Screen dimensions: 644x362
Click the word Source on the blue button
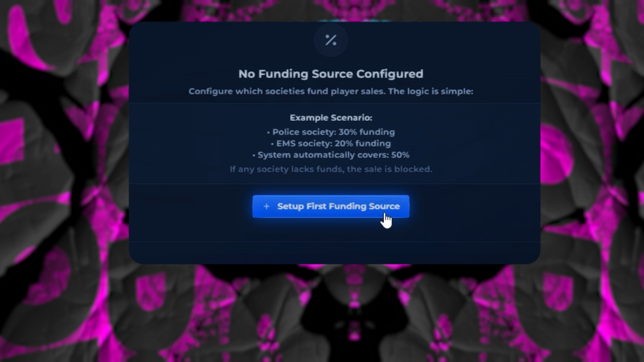click(x=384, y=206)
